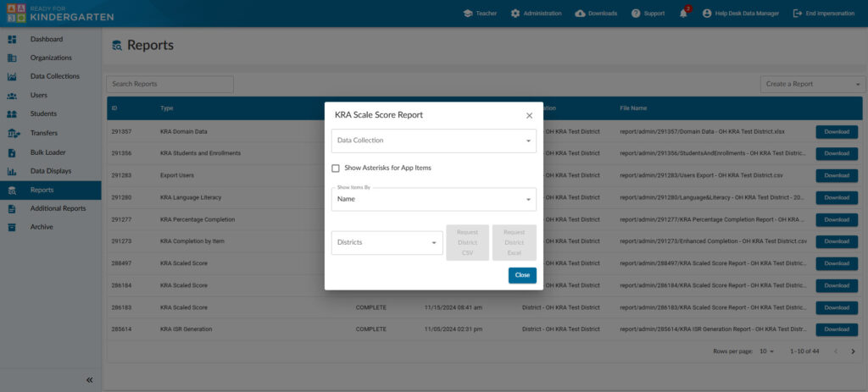This screenshot has width=868, height=392.
Task: Click the Bulk Loader file icon
Action: point(12,152)
